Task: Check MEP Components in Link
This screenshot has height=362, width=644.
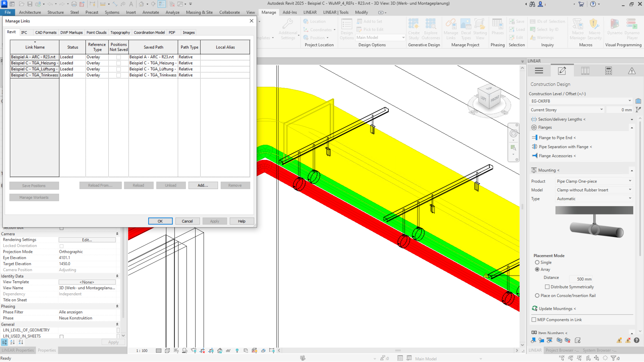Action: click(534, 320)
